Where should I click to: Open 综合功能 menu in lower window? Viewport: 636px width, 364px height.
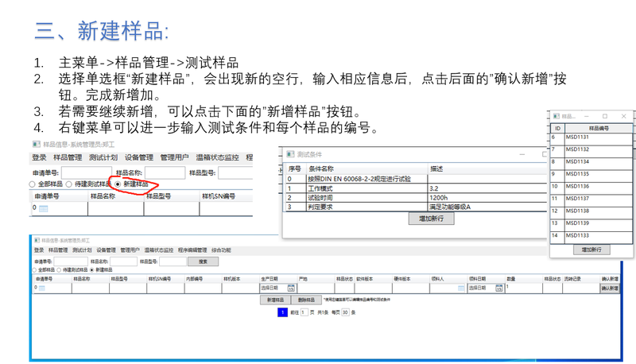coord(221,250)
